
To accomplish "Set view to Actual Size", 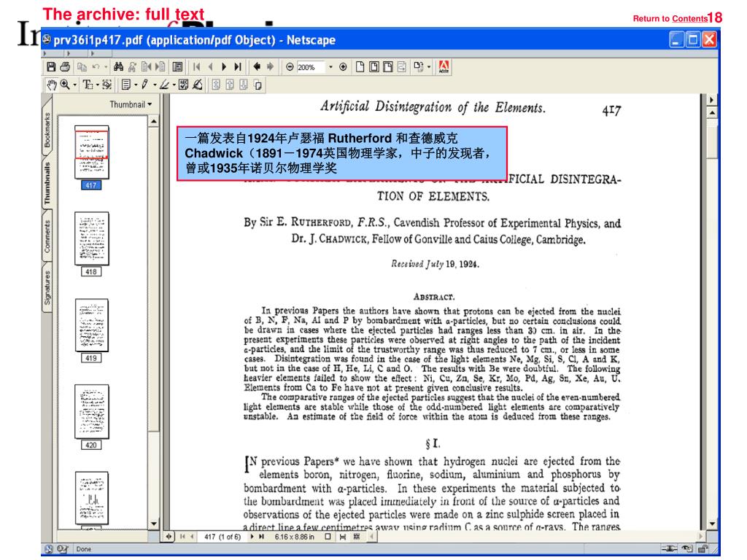I will (x=360, y=67).
